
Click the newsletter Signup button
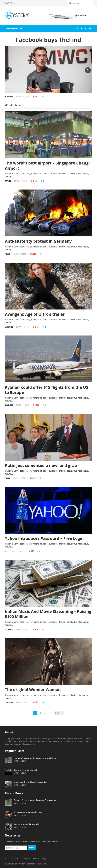click(x=32, y=848)
